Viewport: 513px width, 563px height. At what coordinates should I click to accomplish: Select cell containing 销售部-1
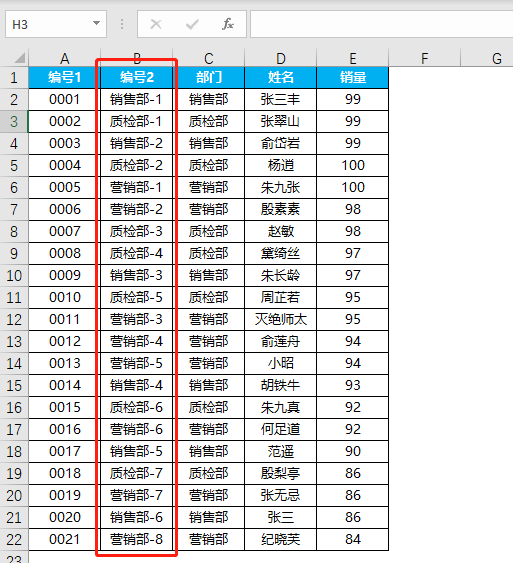(137, 99)
